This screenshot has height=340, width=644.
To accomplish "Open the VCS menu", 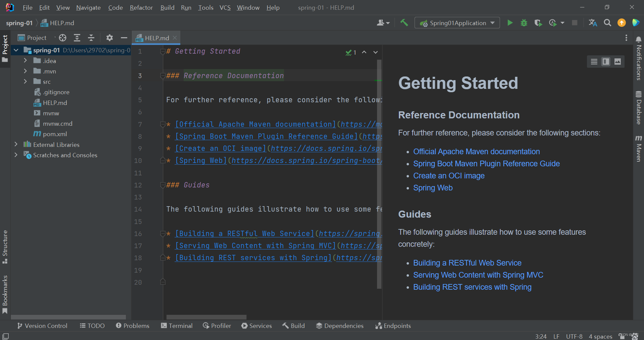I will click(225, 7).
